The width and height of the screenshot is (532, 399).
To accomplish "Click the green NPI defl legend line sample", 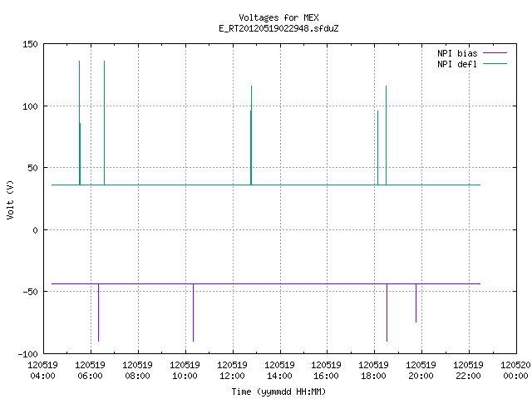I will [x=495, y=64].
